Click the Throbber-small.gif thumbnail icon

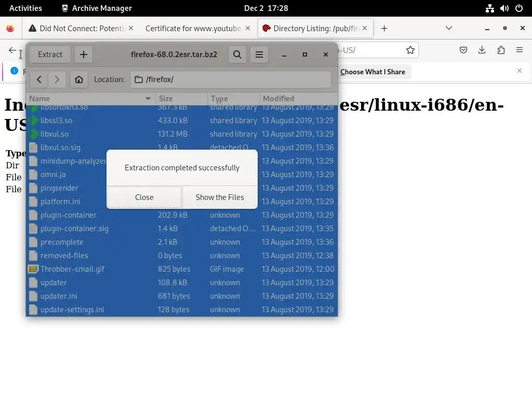[x=33, y=270]
